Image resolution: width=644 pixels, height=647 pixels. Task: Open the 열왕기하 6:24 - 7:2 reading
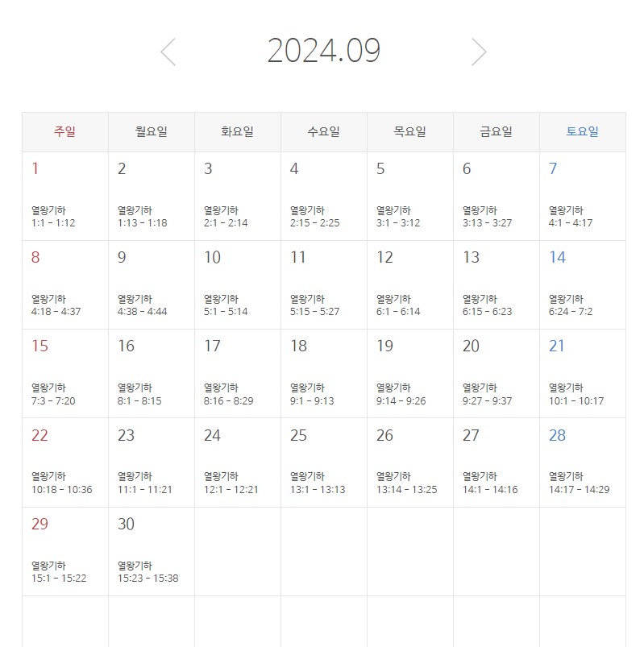(x=571, y=305)
